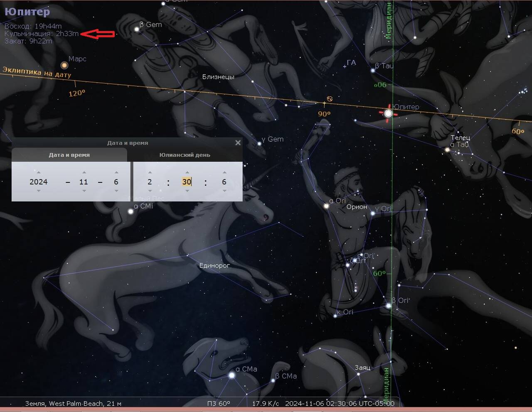
Task: Click the Эклиптика на дату label
Action: click(37, 72)
